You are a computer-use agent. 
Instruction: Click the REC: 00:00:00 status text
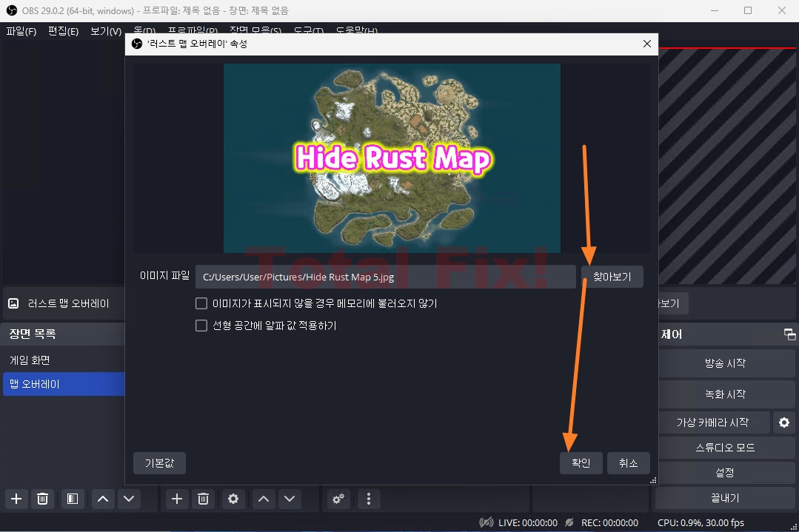(609, 523)
